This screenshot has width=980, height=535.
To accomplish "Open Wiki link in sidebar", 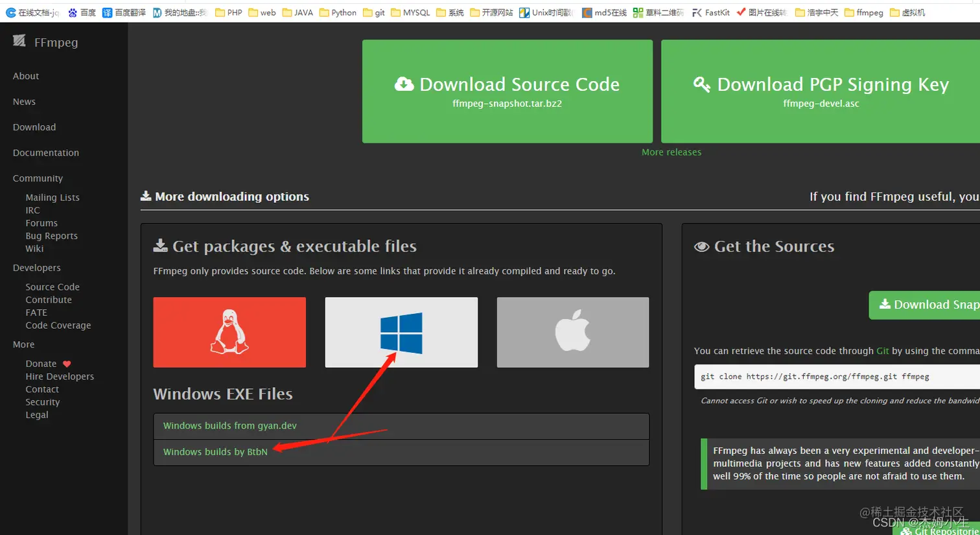I will coord(34,248).
